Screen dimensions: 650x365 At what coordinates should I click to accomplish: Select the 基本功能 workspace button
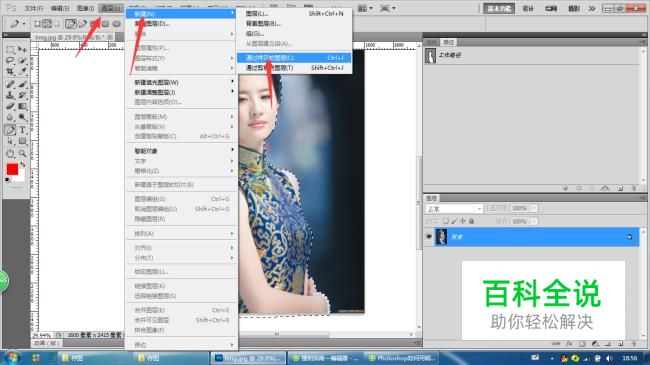tap(499, 8)
